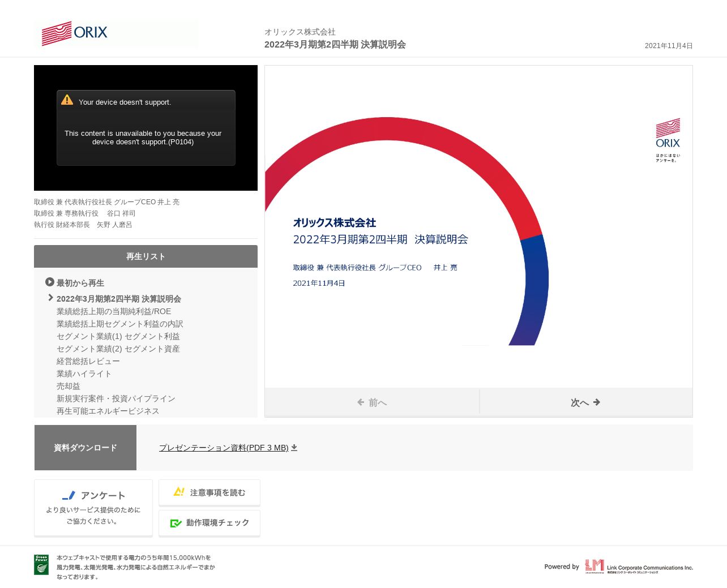Select 再生可能エネルギービジネス chapter

point(108,411)
